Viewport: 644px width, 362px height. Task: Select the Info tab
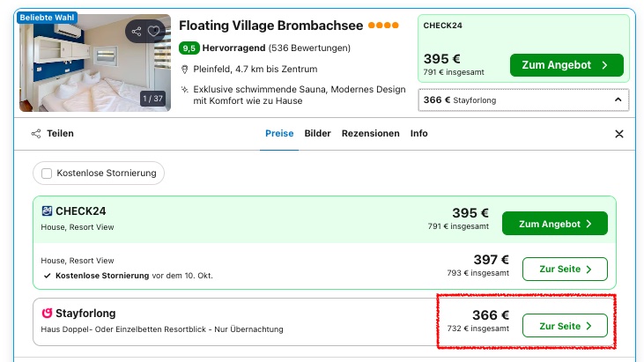coord(418,134)
